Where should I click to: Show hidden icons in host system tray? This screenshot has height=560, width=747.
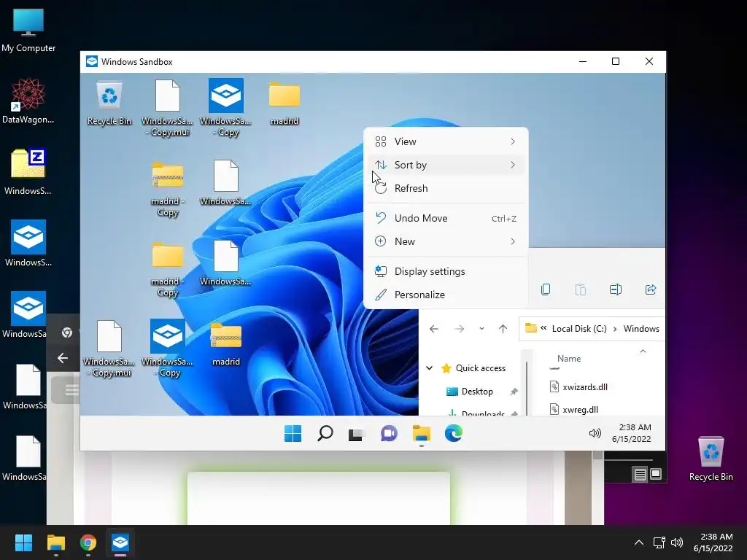639,542
